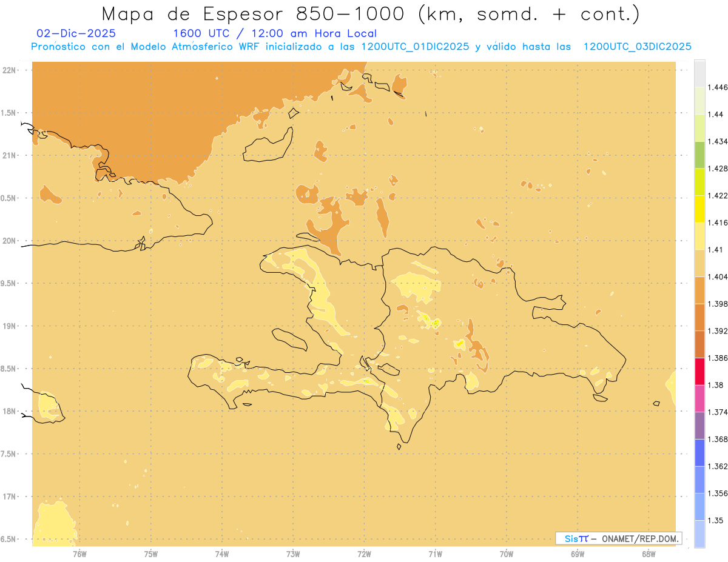The width and height of the screenshot is (728, 562).
Task: Click the legend value "1.446"
Action: tap(718, 87)
